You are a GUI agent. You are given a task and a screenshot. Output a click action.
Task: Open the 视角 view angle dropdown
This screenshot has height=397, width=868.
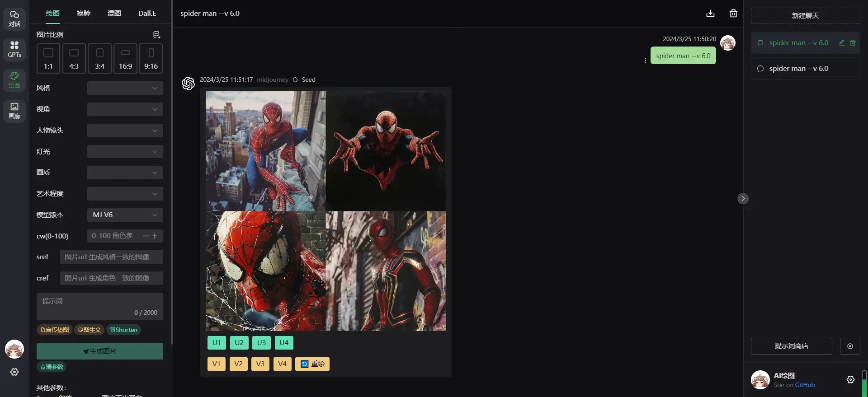coord(125,109)
